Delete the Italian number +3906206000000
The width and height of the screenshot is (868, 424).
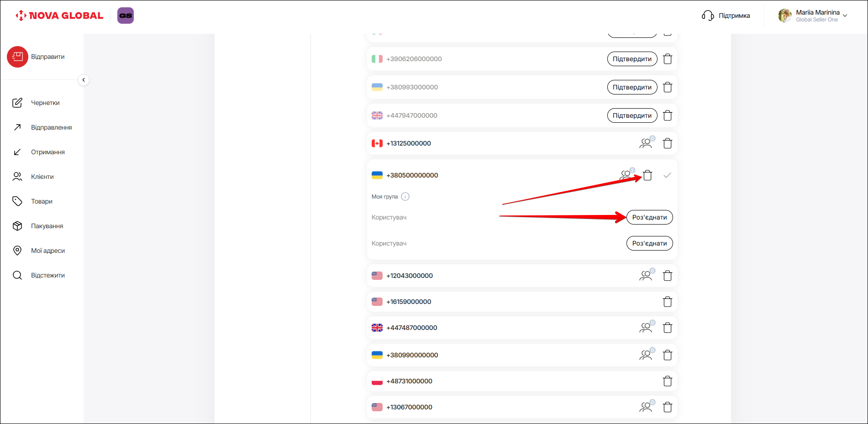[x=667, y=59]
